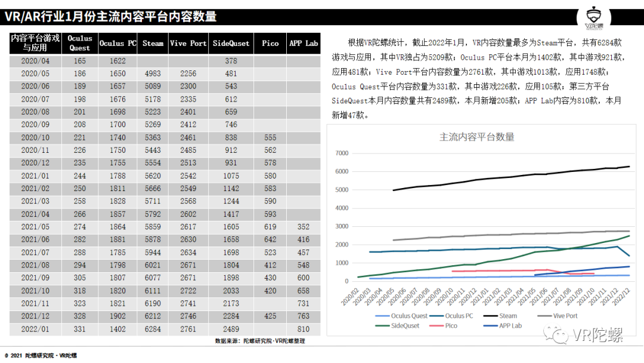Click the 内容平台游戏与应用 table header
The height and width of the screenshot is (363, 644).
point(35,43)
